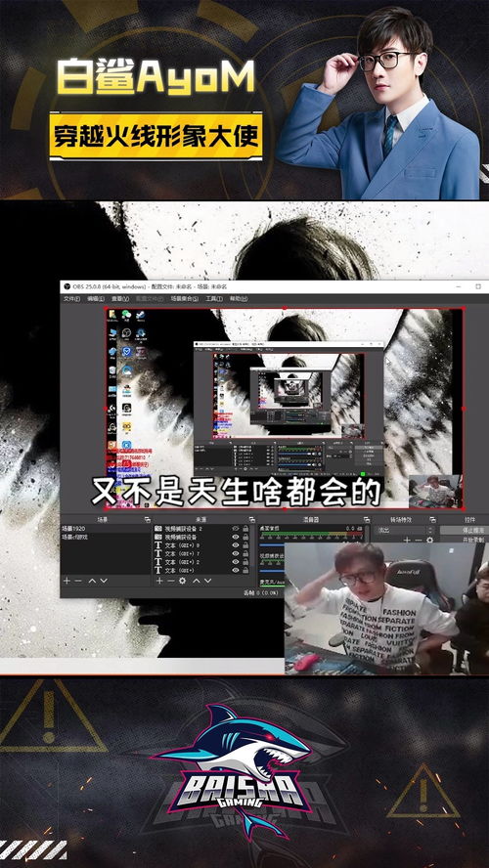The height and width of the screenshot is (868, 489).
Task: Open the 编辑(E) menu
Action: coord(95,298)
